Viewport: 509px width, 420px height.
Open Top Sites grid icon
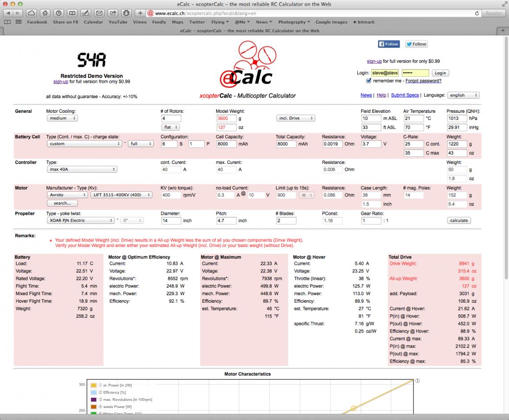pos(18,22)
